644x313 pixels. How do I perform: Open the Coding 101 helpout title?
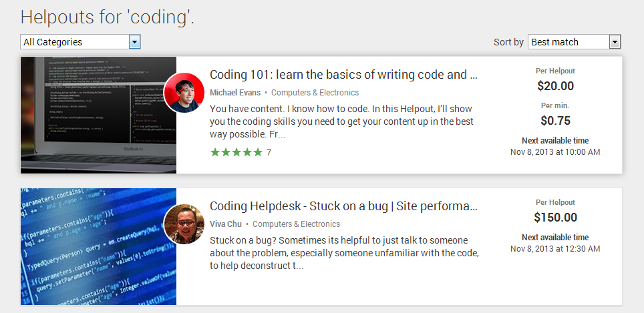(x=343, y=75)
